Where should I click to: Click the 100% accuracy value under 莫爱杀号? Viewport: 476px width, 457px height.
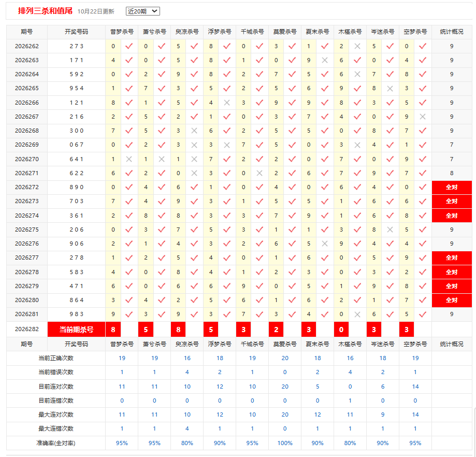click(x=285, y=443)
